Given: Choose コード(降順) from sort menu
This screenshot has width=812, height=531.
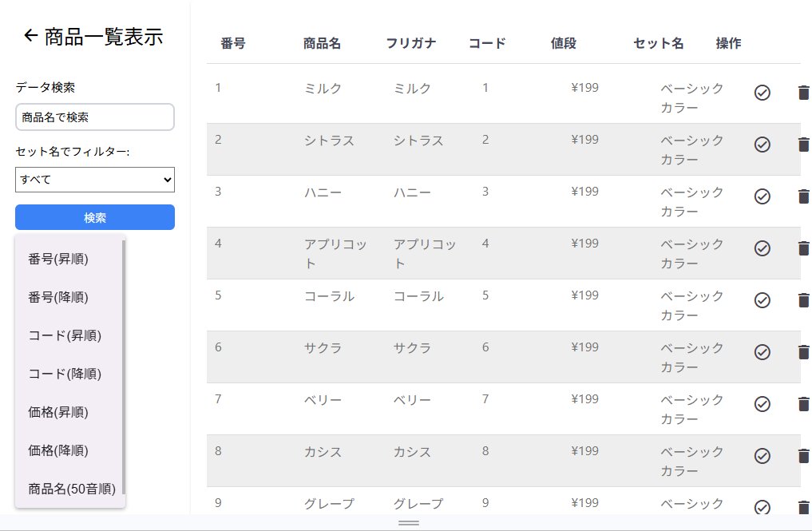Looking at the screenshot, I should [x=70, y=374].
